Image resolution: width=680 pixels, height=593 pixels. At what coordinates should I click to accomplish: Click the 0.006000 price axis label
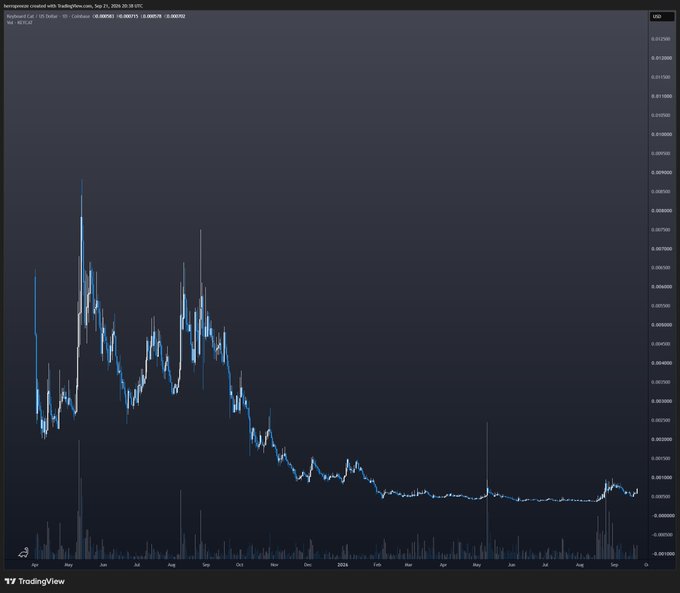click(x=660, y=287)
